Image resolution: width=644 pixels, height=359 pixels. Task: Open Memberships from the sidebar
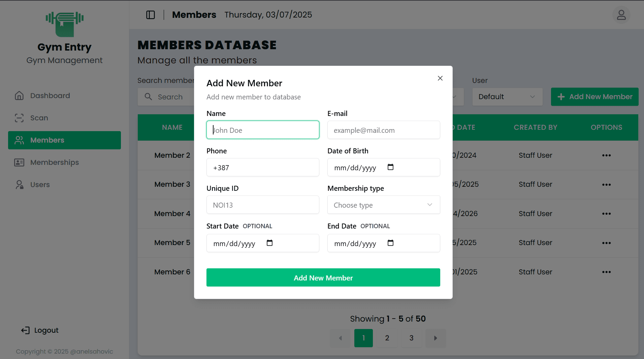click(65, 162)
